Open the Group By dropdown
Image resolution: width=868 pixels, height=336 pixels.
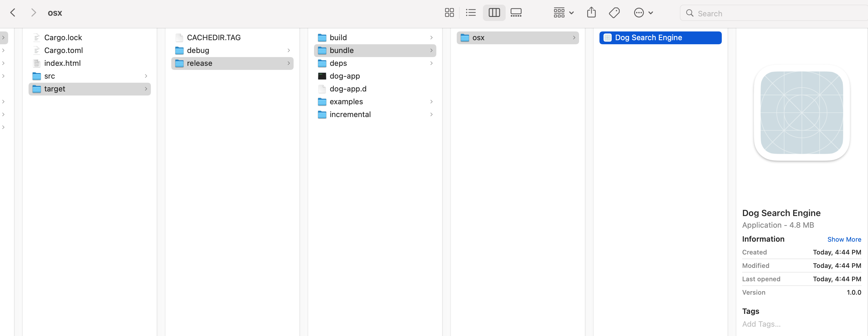pos(563,13)
